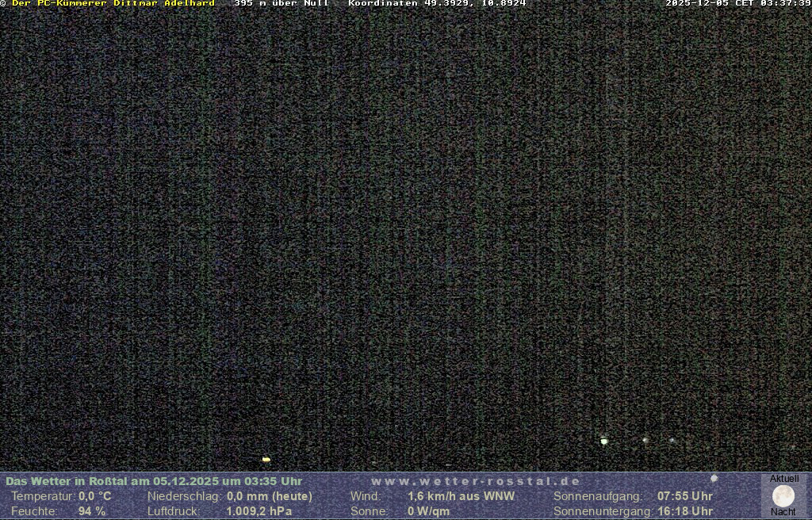Click the brightest white light at lower right
This screenshot has width=812, height=520.
tap(604, 441)
